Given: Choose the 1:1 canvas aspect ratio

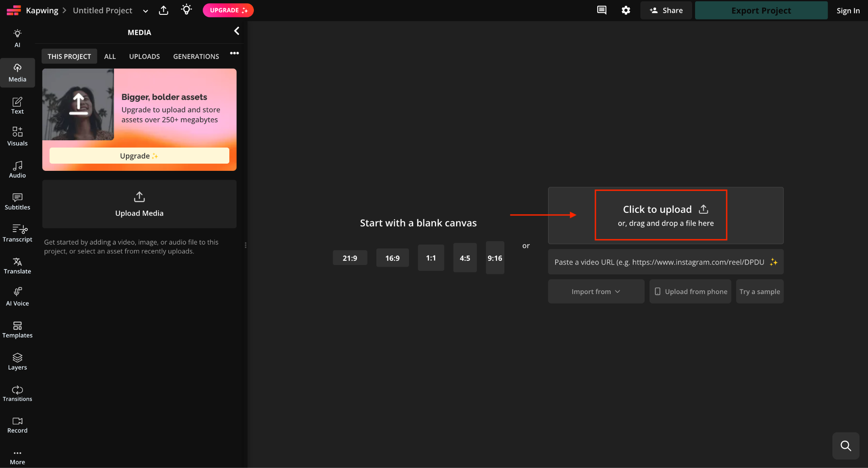Looking at the screenshot, I should [x=431, y=258].
